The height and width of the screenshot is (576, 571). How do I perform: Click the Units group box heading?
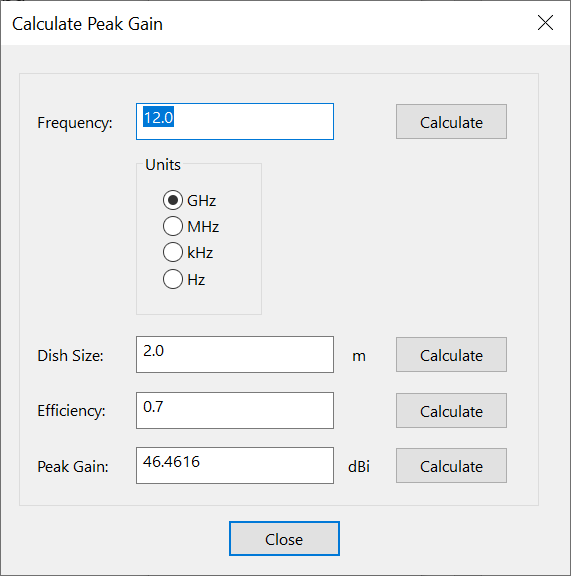point(163,165)
